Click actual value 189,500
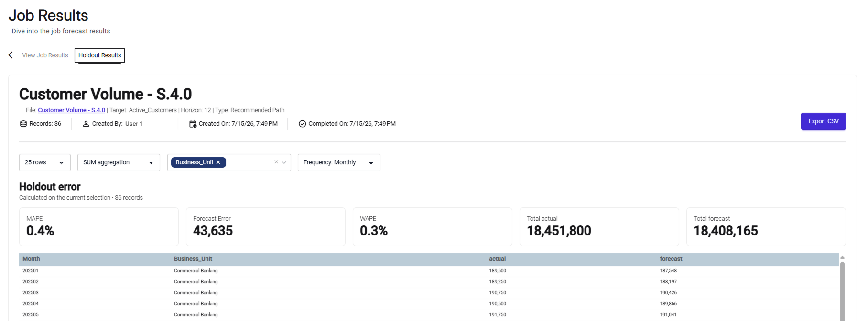Screen dimensions: 868x321 498,271
